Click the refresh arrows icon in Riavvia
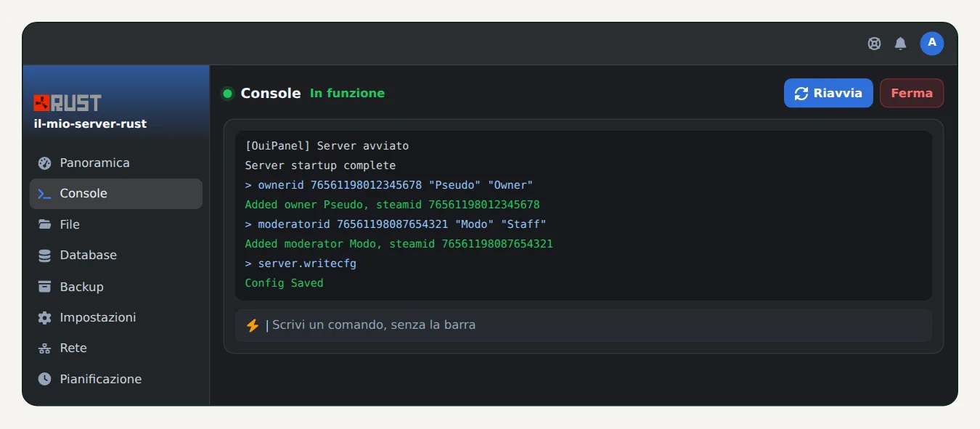 tap(801, 94)
